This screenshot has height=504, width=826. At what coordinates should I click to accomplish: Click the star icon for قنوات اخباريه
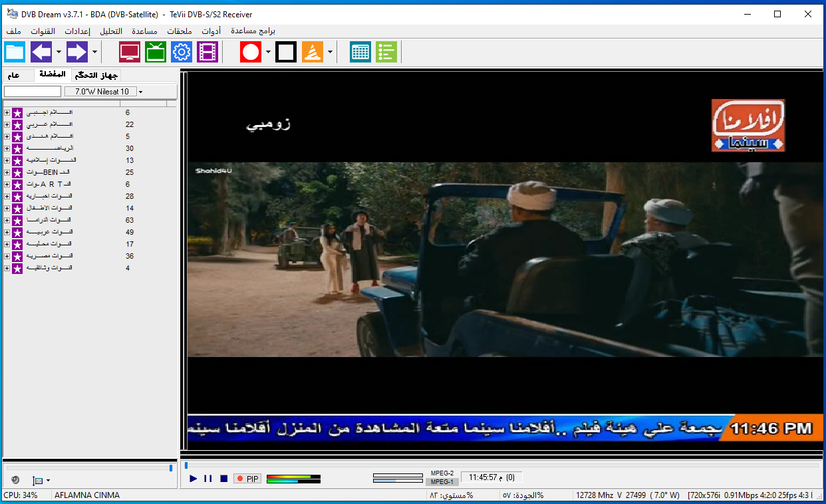(17, 196)
